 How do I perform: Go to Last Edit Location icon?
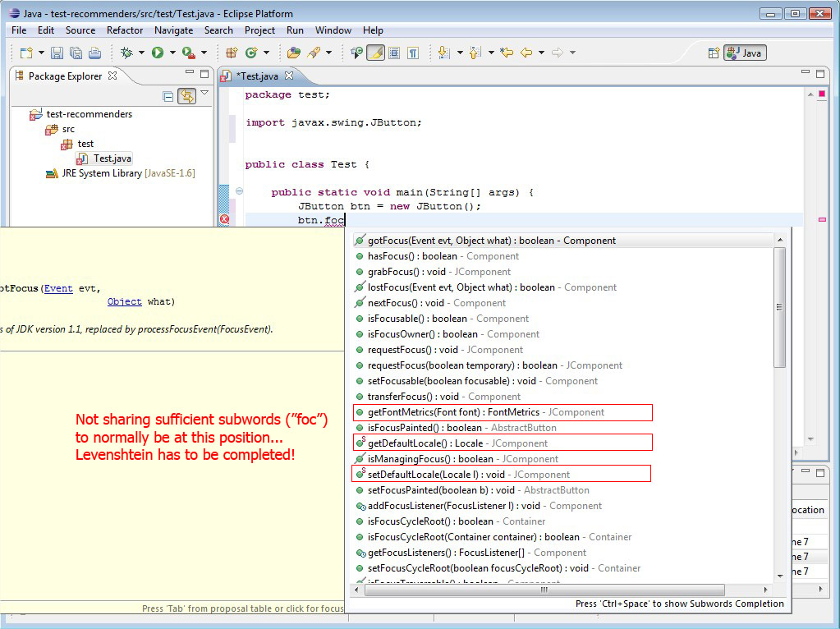pyautogui.click(x=507, y=53)
